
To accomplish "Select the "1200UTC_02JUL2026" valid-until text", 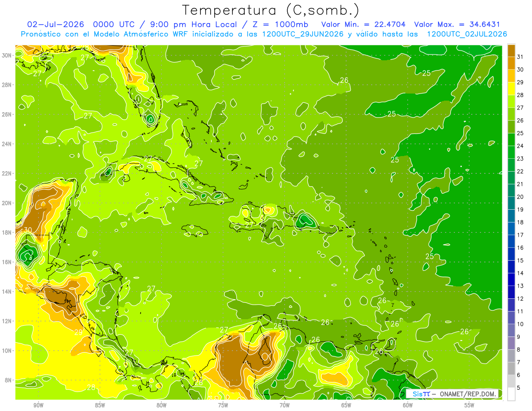I will point(467,34).
